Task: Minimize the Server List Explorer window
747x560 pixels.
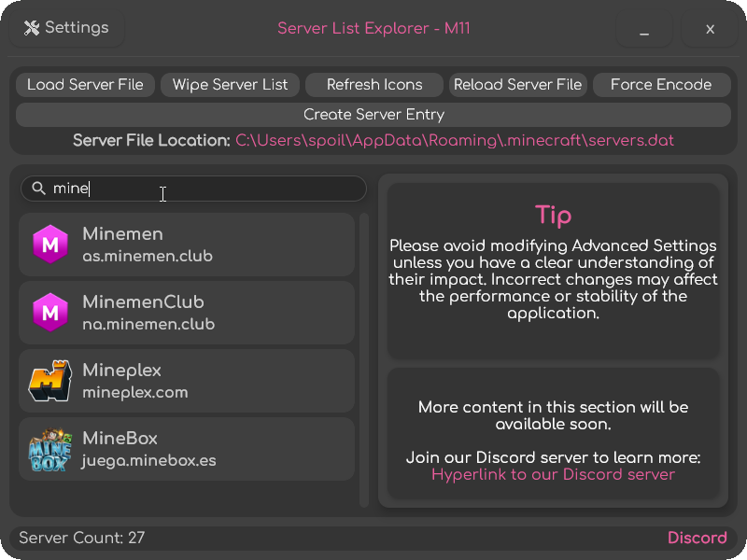Action: pos(644,29)
